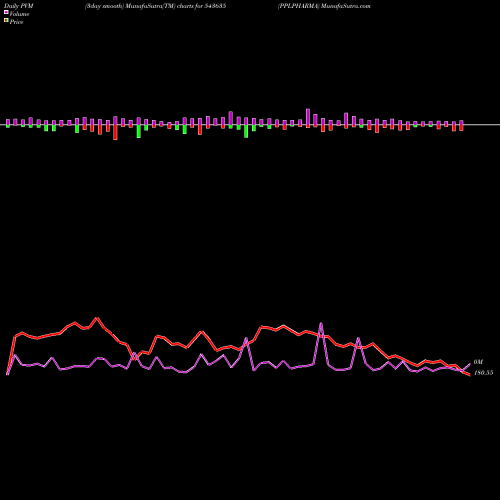
Task: Click the Price legend color swatch
Action: coord(6,21)
